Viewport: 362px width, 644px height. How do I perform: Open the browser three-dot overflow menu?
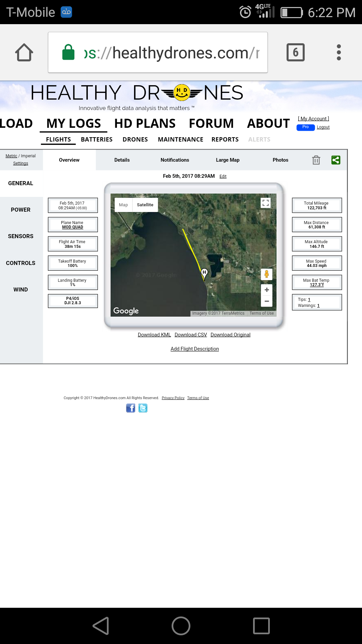coord(339,52)
